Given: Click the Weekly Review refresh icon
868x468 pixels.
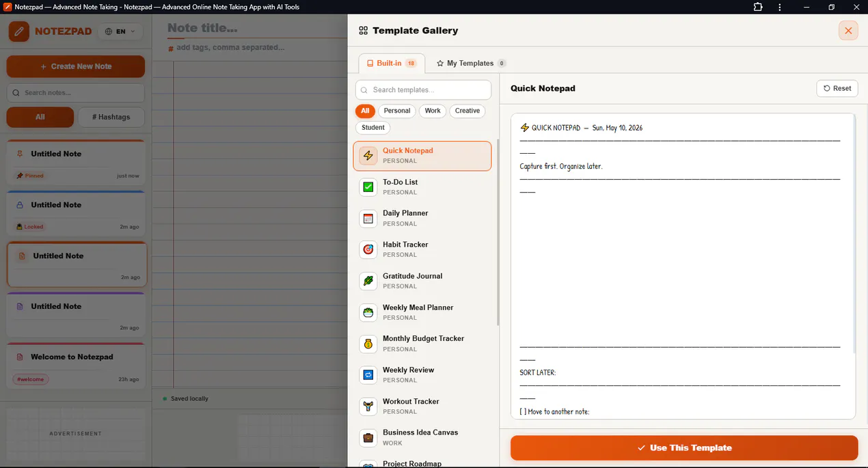Looking at the screenshot, I should 368,375.
